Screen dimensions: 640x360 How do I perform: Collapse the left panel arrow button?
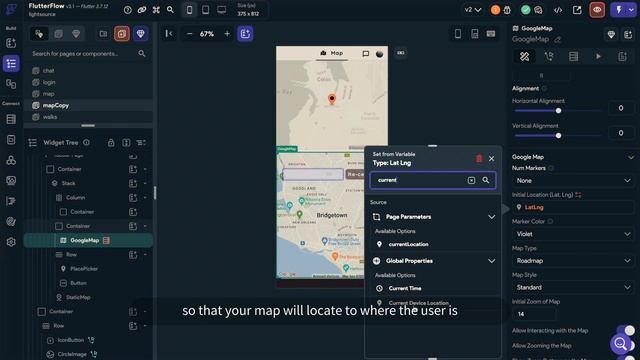pyautogui.click(x=169, y=34)
